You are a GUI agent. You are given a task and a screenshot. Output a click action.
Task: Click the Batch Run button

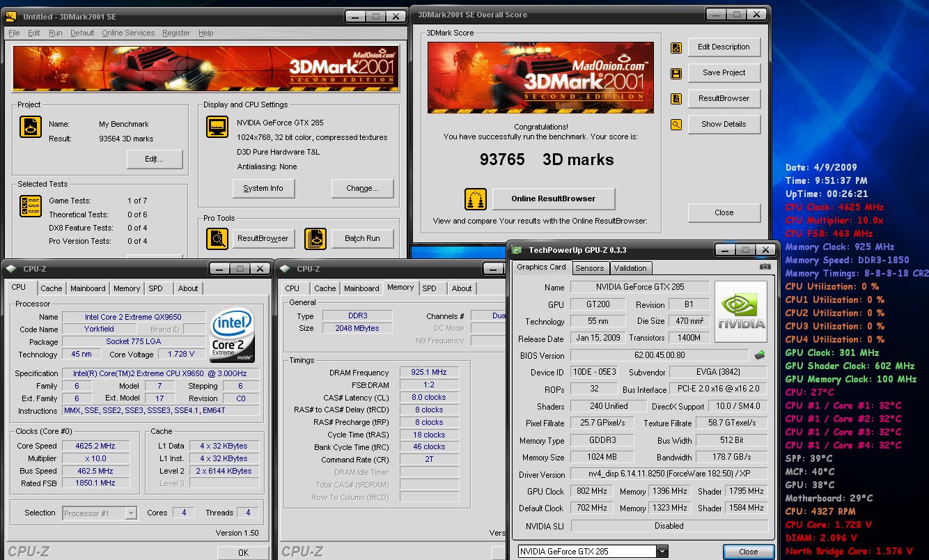tap(363, 239)
